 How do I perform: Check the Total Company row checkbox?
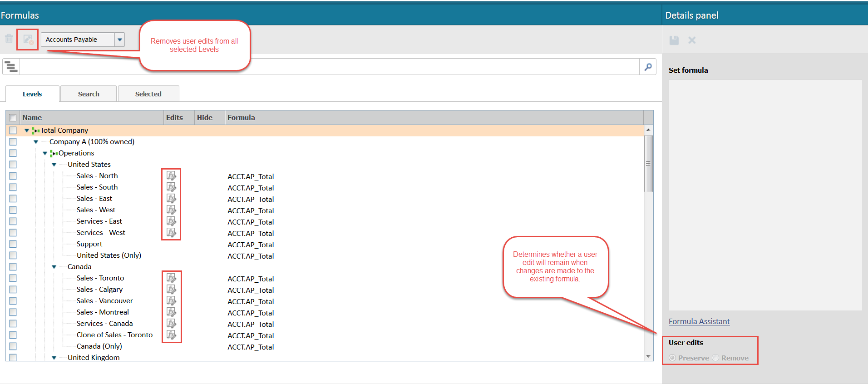(x=13, y=130)
